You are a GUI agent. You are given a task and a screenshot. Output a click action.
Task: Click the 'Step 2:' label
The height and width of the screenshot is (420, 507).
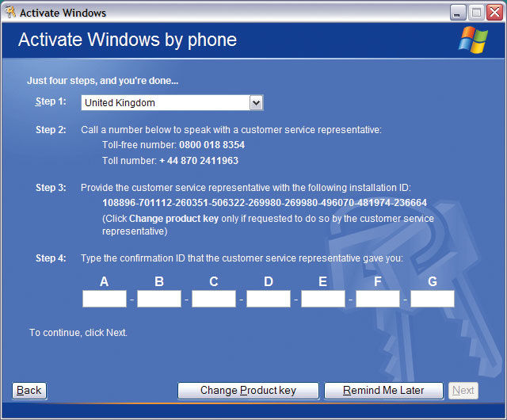pyautogui.click(x=51, y=129)
